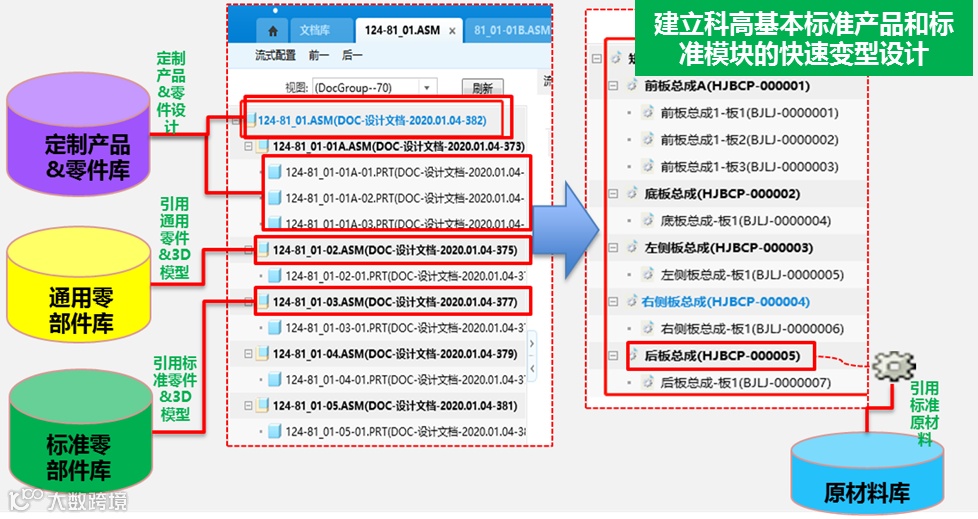Click the 124-81_01-01A-01.PRT part icon

tap(275, 173)
